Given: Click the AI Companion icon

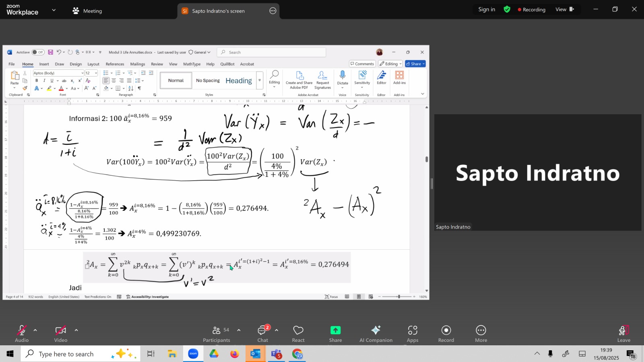Looking at the screenshot, I should tap(376, 331).
